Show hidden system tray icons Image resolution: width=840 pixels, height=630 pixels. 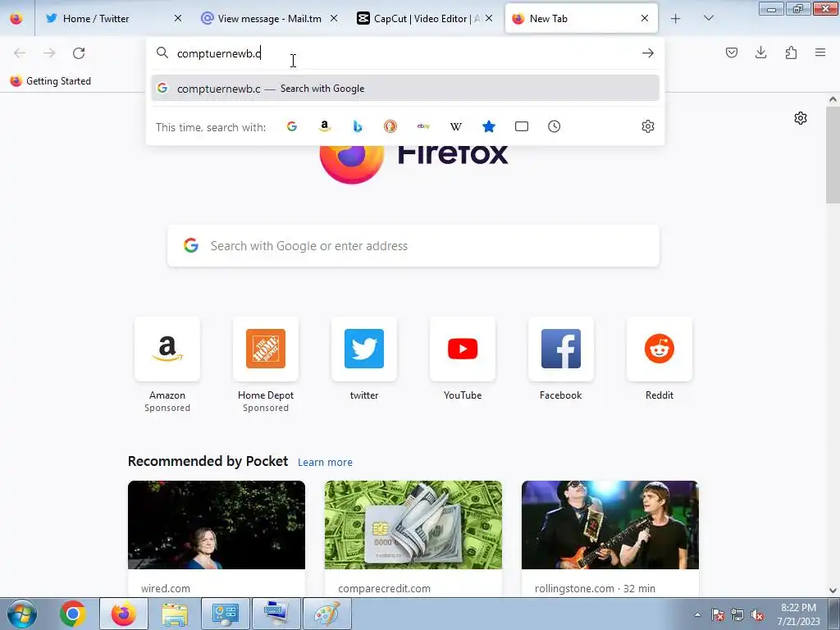pyautogui.click(x=697, y=614)
